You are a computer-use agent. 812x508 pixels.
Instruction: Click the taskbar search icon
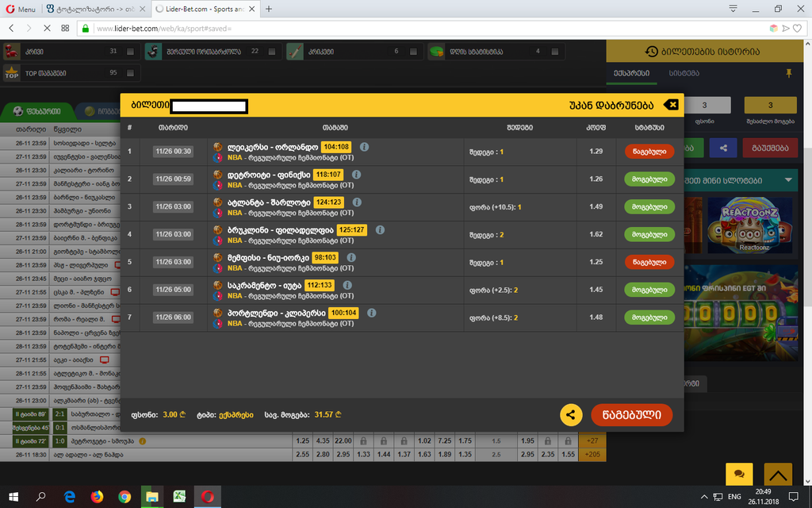(41, 497)
